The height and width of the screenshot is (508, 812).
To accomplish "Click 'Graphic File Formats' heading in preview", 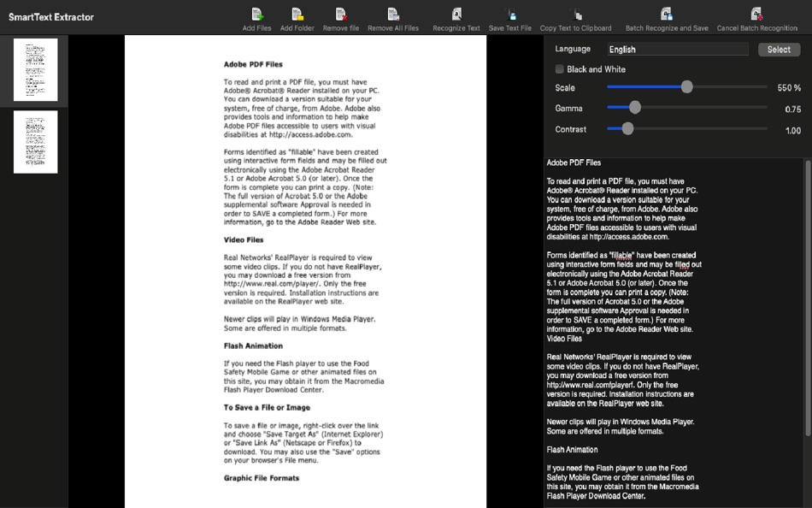I will point(262,478).
